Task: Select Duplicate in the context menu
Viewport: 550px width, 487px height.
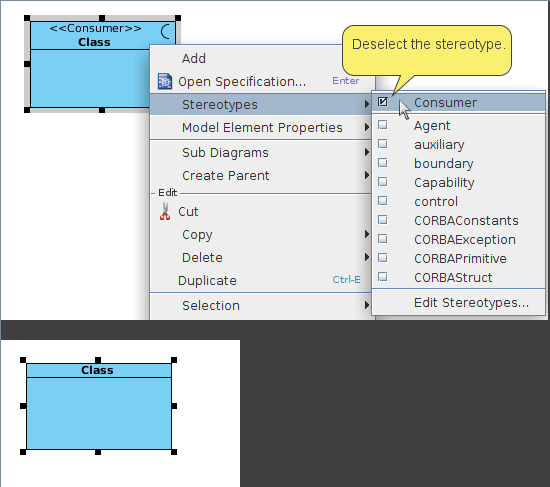Action: coord(262,280)
